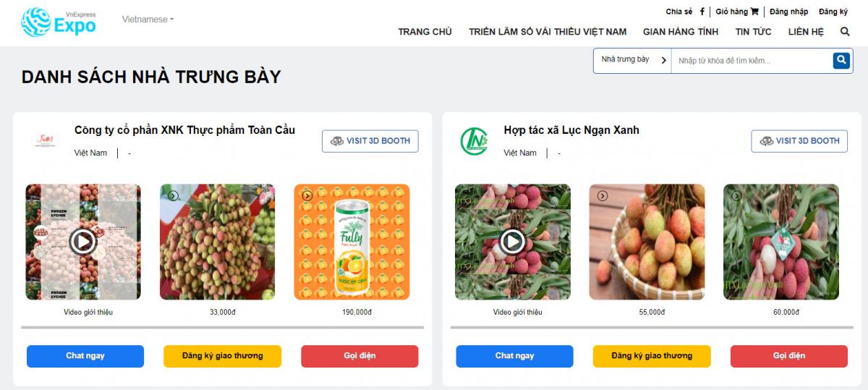
Task: Play the Lục Ngạn Xanh intro video
Action: pyautogui.click(x=512, y=241)
